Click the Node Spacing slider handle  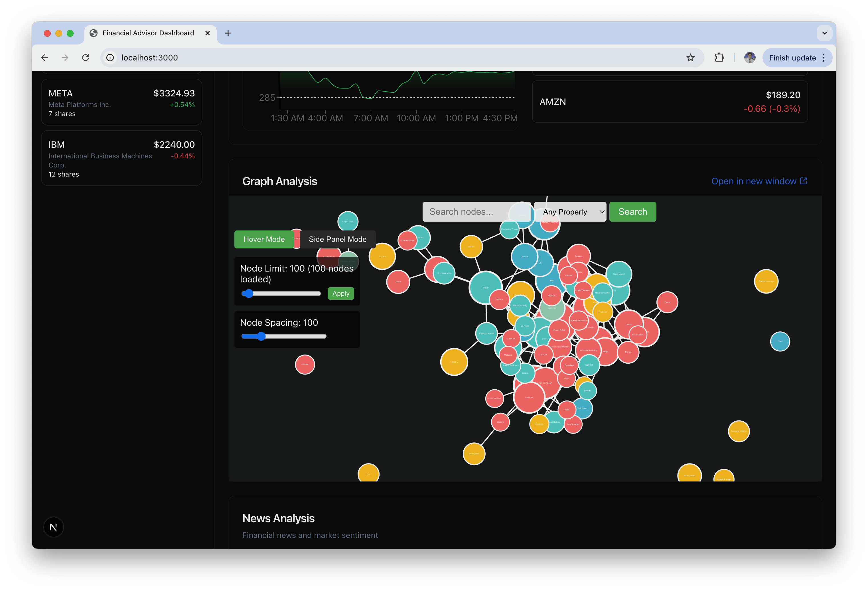261,336
